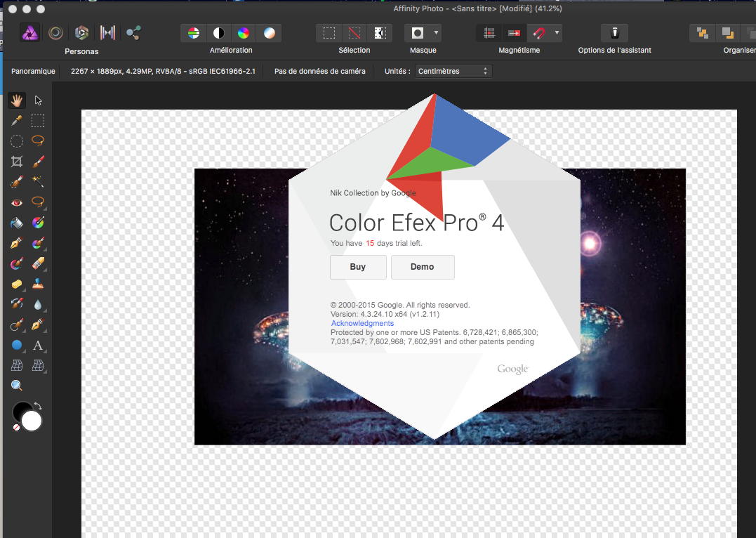
Task: Toggle the red magnet snapping icon
Action: 539,33
